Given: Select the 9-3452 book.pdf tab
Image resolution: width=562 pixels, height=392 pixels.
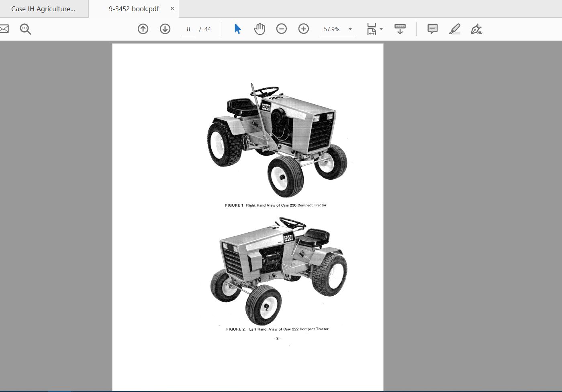Looking at the screenshot, I should [133, 9].
